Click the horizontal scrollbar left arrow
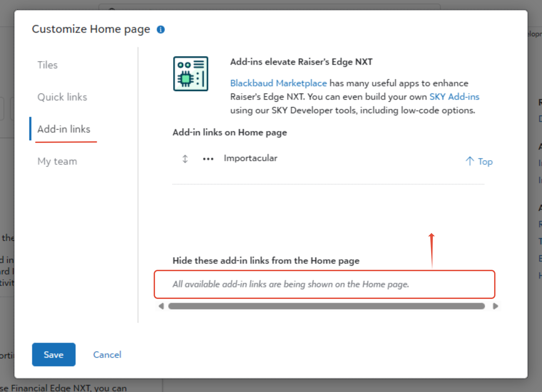The width and height of the screenshot is (542, 392). click(x=161, y=306)
